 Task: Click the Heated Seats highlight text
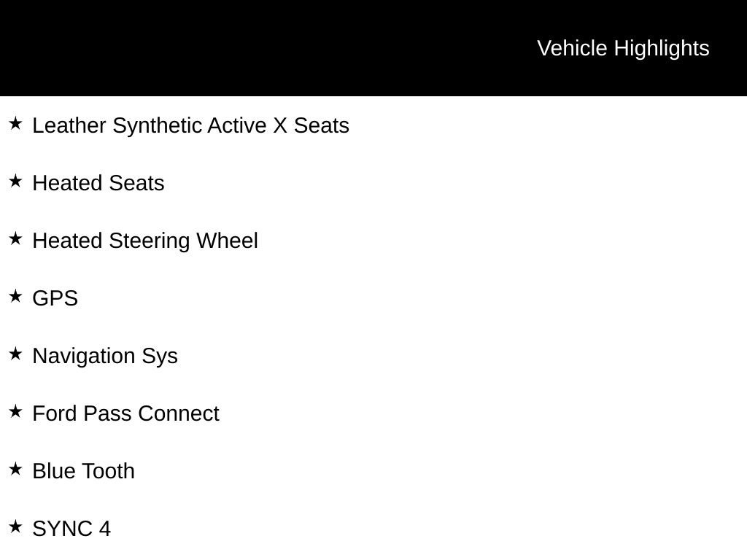click(98, 183)
